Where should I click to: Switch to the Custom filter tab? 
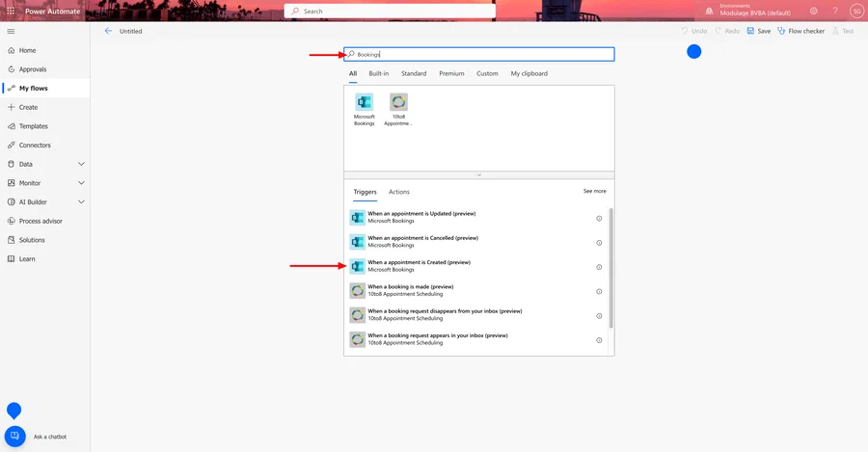487,73
